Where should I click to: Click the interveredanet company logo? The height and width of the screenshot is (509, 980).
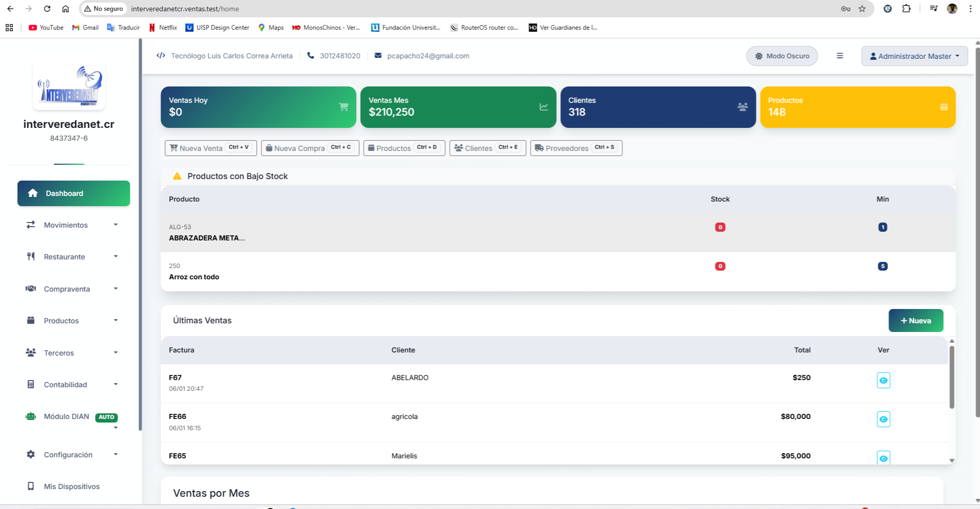69,86
